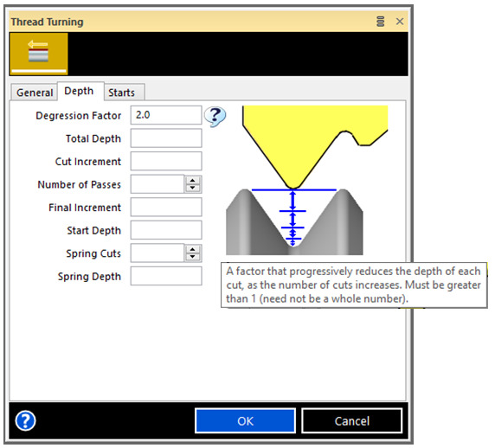This screenshot has width=495, height=448.
Task: Click into the Start Depth field
Action: [x=166, y=230]
